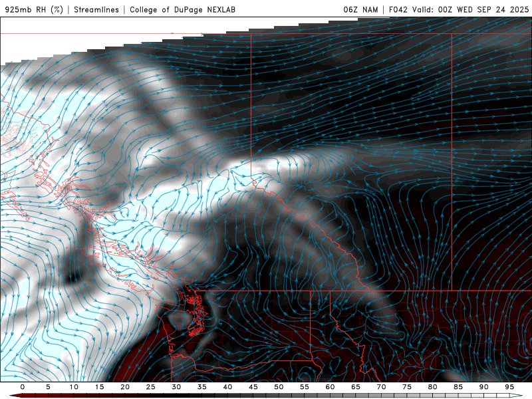Select the "F042" forecast hour text

tap(398, 10)
